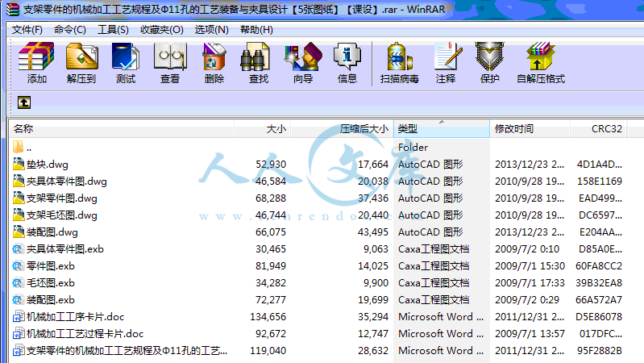
Task: Select file name 毛坯图.exb
Action: coord(51,282)
